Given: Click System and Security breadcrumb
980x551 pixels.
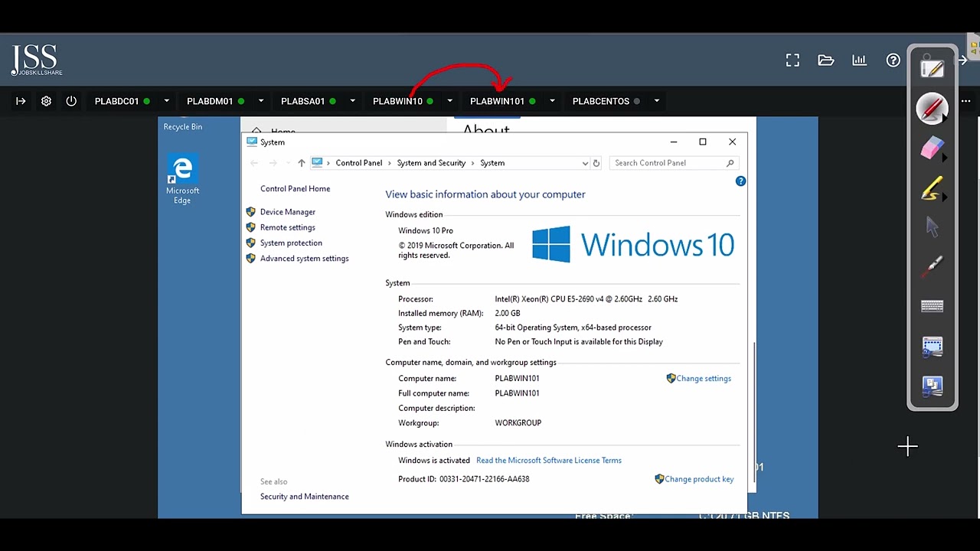Looking at the screenshot, I should tap(432, 163).
